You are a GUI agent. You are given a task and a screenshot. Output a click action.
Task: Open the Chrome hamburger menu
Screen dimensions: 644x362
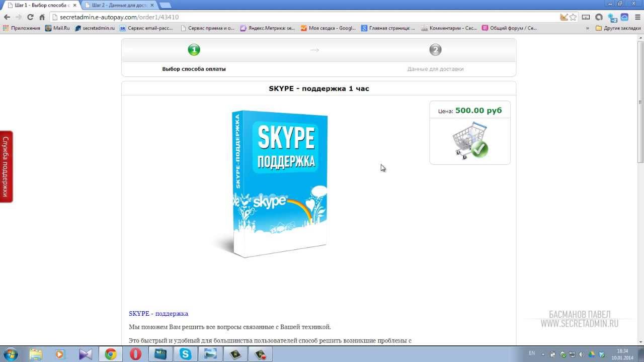636,17
